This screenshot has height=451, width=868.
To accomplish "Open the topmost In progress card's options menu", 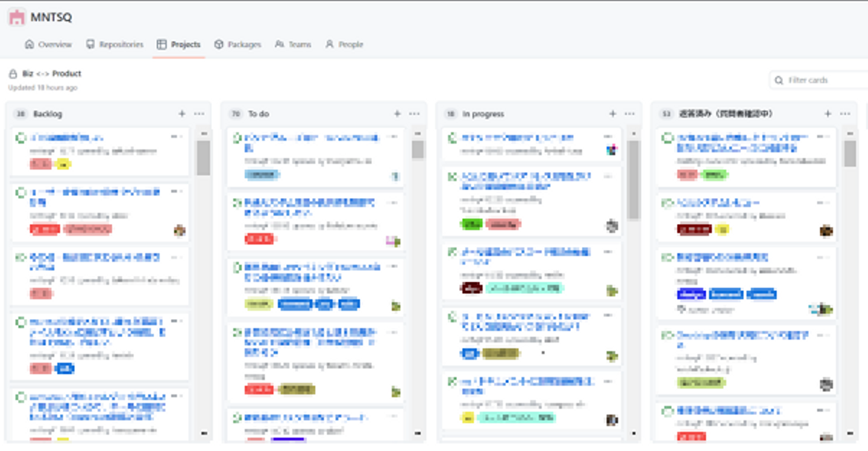I will (x=608, y=137).
